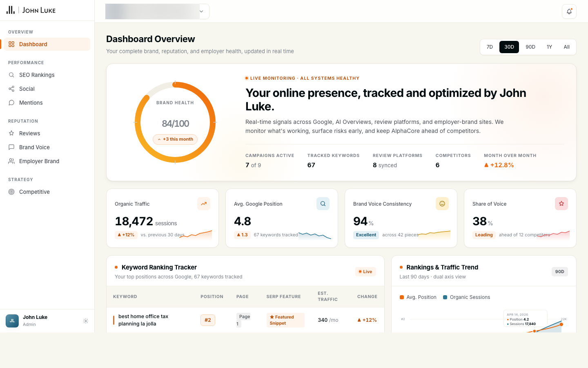Image resolution: width=588 pixels, height=368 pixels.
Task: Click the Featured Snippet star badge
Action: point(285,320)
